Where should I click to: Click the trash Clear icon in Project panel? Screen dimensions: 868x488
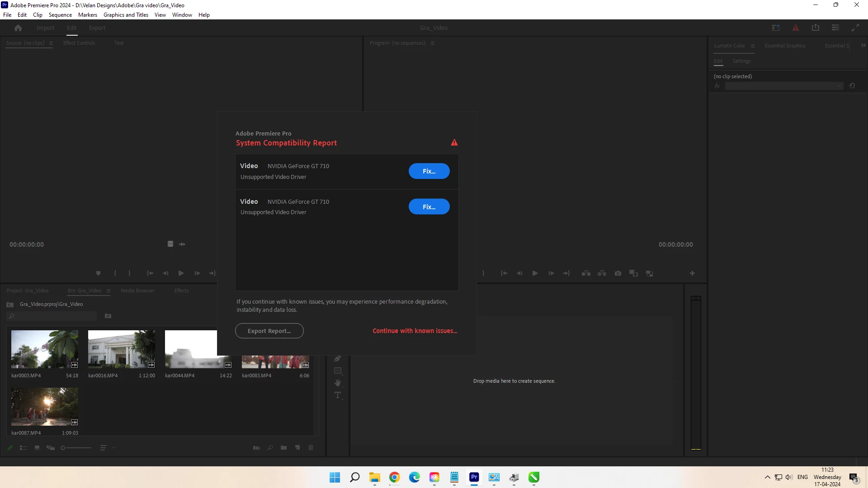point(311,448)
